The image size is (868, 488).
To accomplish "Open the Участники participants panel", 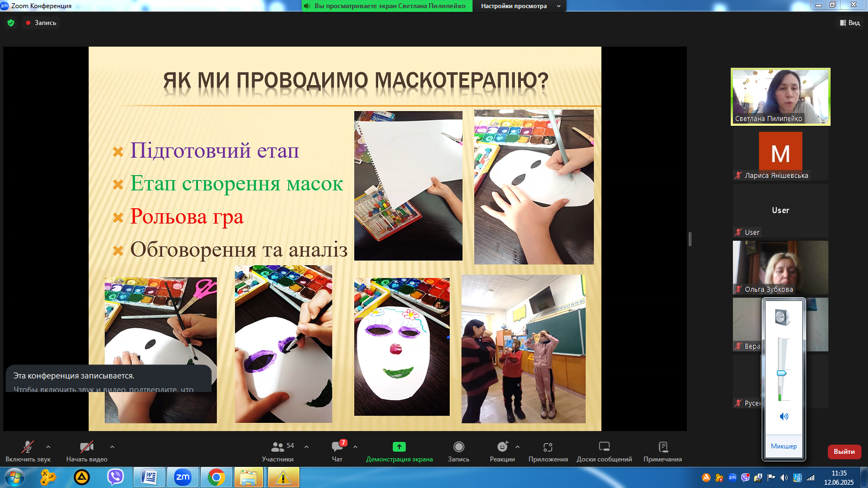I will [278, 451].
